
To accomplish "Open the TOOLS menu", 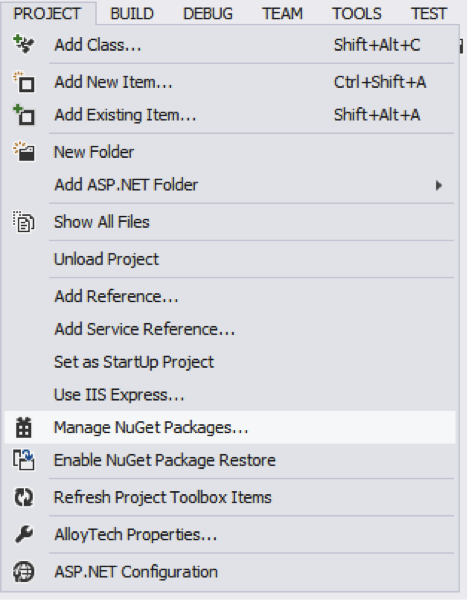I will (x=357, y=14).
